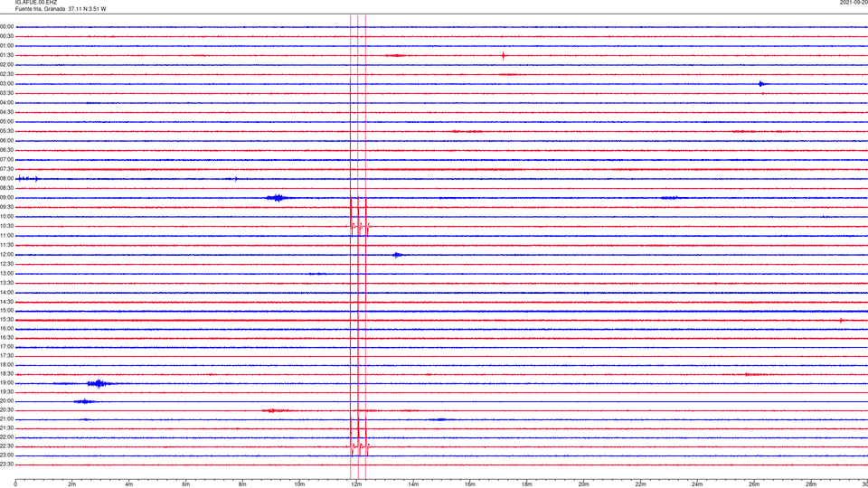Viewport: 868px width, 488px height.
Task: Click the 26m tick label on the axis
Action: tap(754, 484)
